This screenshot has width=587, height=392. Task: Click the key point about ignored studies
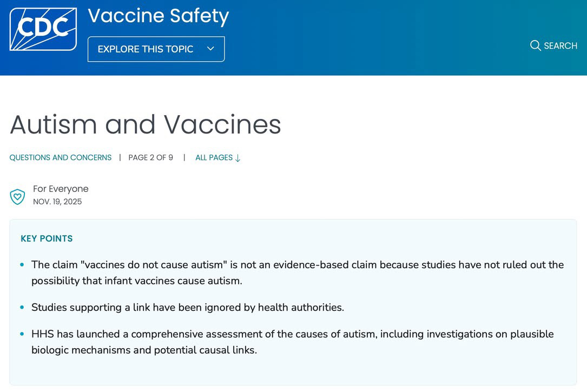pos(188,307)
